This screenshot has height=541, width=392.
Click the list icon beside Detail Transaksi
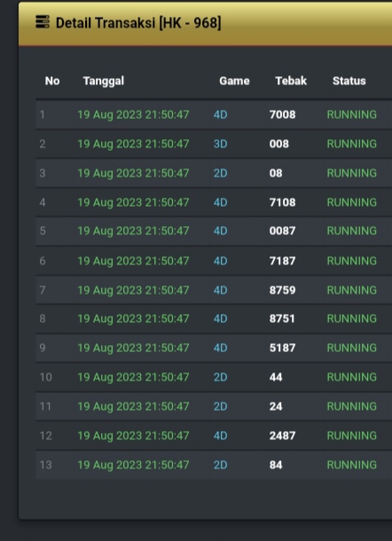click(43, 22)
